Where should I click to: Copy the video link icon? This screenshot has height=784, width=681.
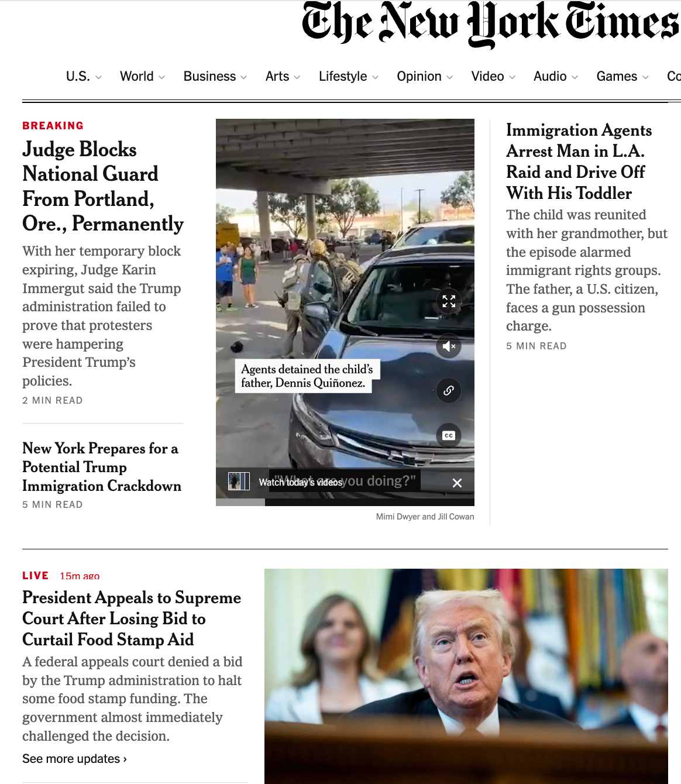[449, 391]
